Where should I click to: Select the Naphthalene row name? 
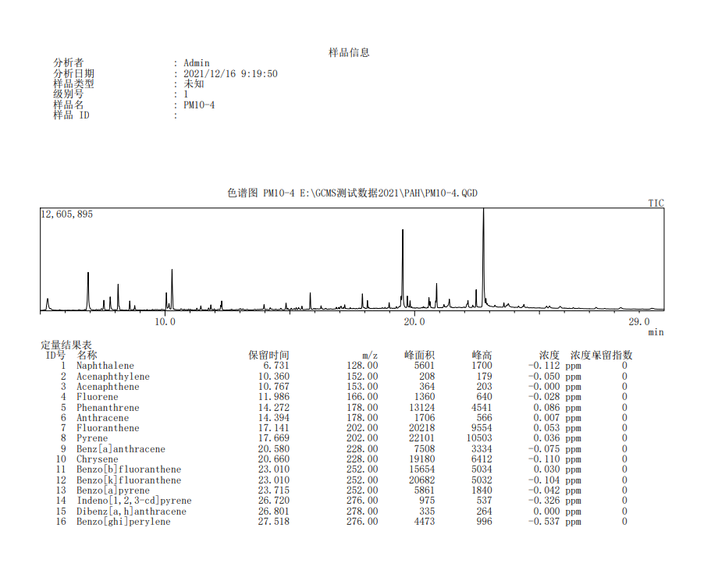[105, 366]
